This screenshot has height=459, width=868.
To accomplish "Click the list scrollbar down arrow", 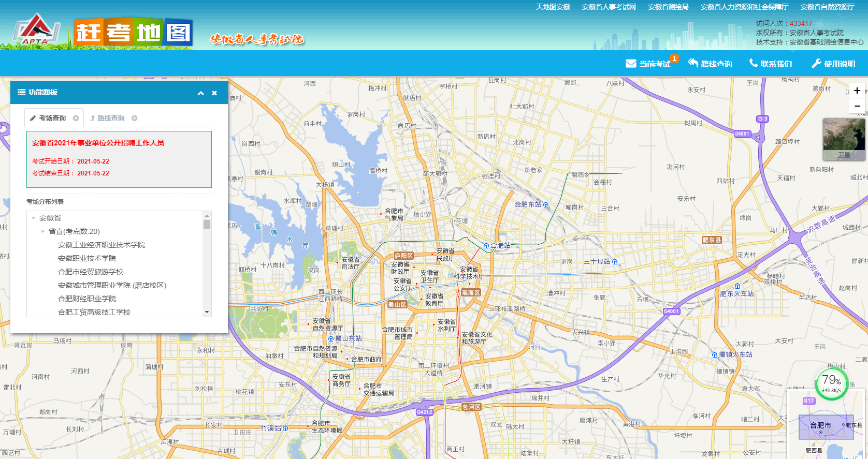I will pos(207,312).
